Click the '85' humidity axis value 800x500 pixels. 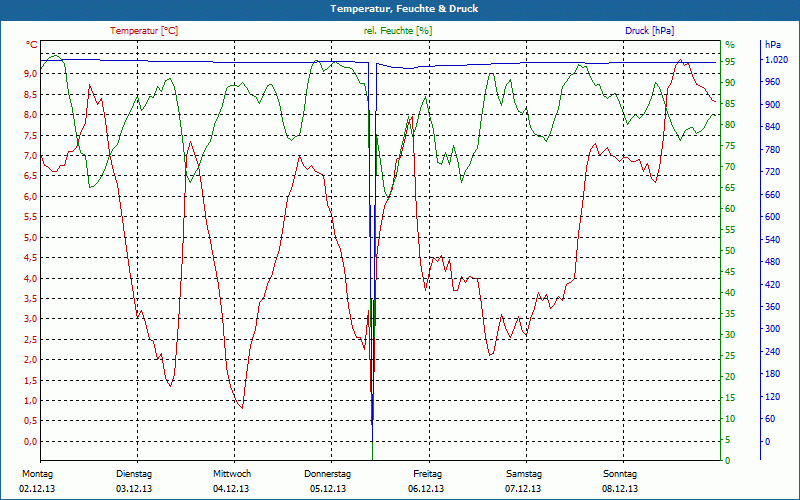[x=730, y=104]
